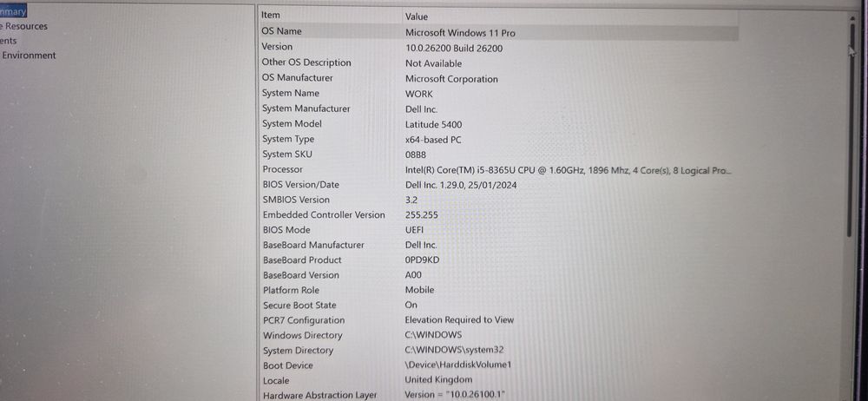The width and height of the screenshot is (868, 401).
Task: Click the 'Mobile' value
Action: tap(419, 290)
